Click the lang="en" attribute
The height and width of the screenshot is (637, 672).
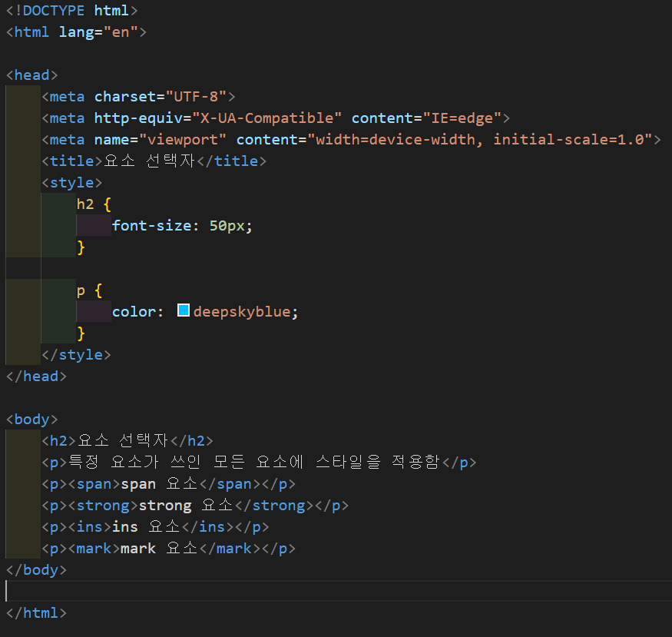(x=98, y=32)
